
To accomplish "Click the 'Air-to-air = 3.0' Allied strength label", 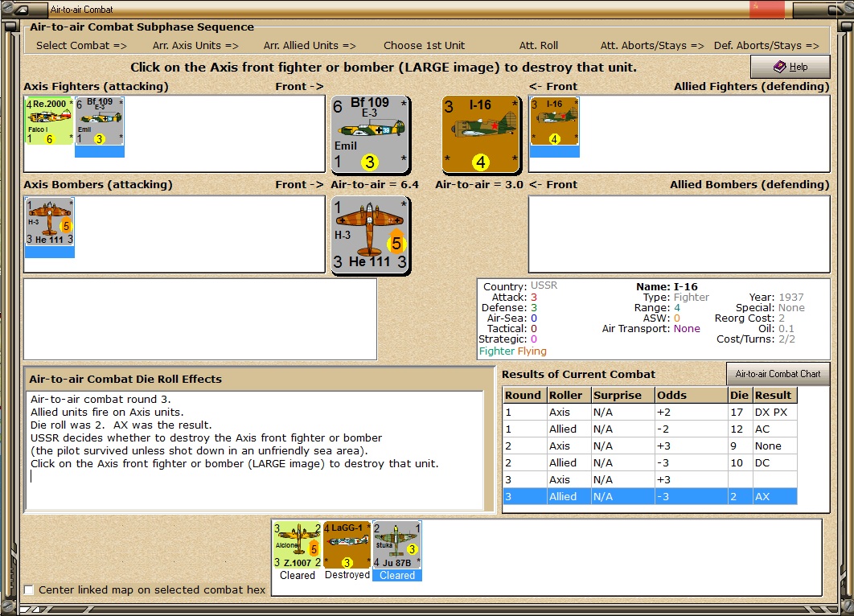I will [x=479, y=185].
